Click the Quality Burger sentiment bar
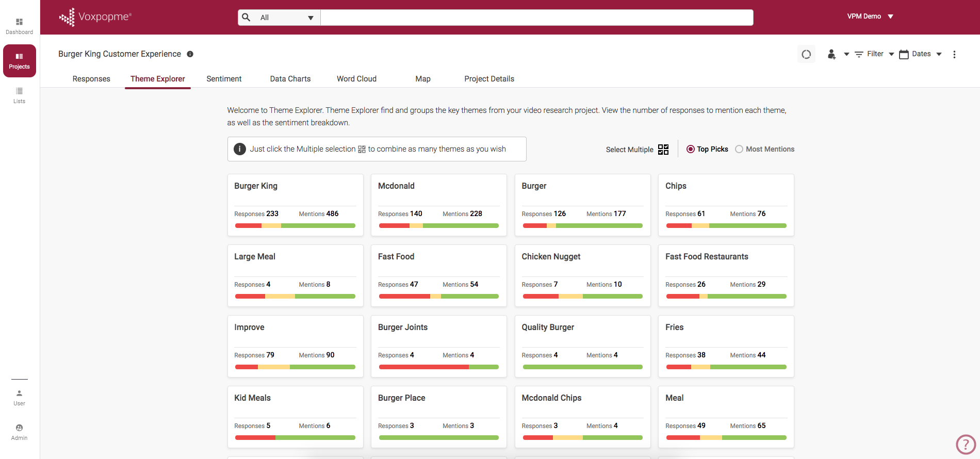This screenshot has width=980, height=459. [583, 367]
